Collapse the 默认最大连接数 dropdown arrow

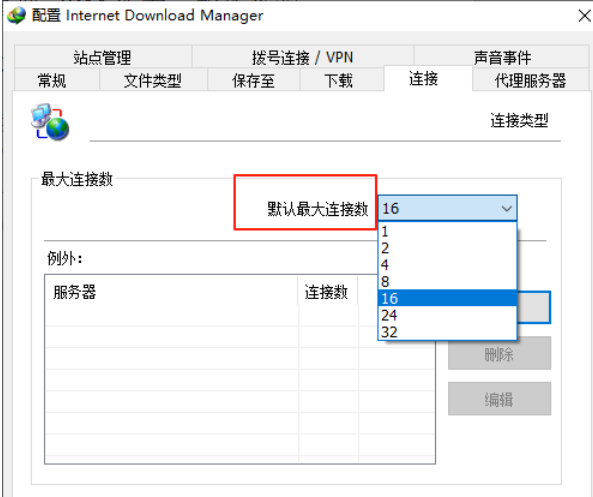click(x=507, y=208)
